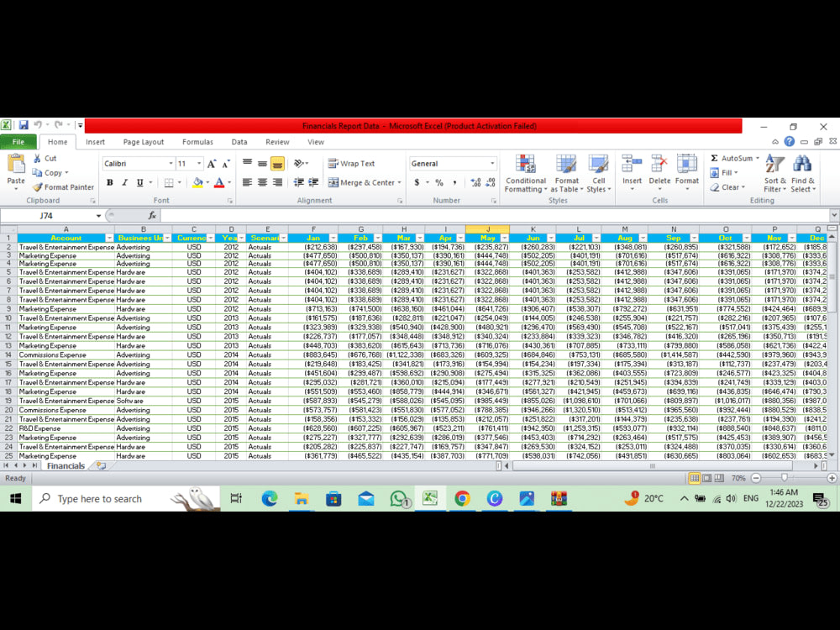Image resolution: width=840 pixels, height=630 pixels.
Task: Expand the Jan column filter dropdown
Action: 333,238
